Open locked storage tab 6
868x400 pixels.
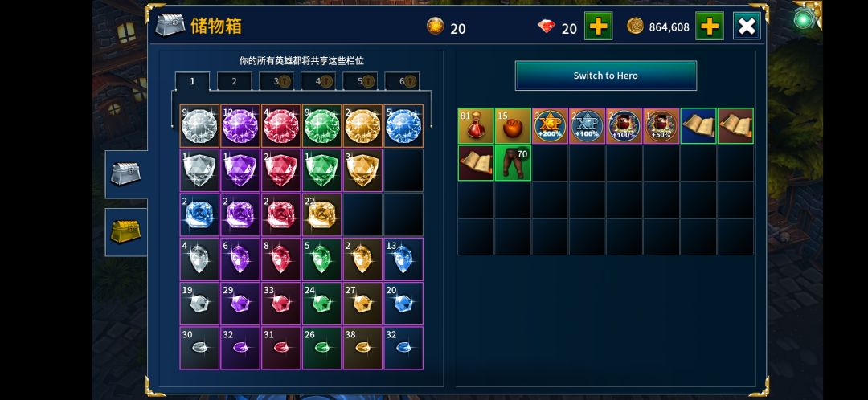(x=402, y=81)
